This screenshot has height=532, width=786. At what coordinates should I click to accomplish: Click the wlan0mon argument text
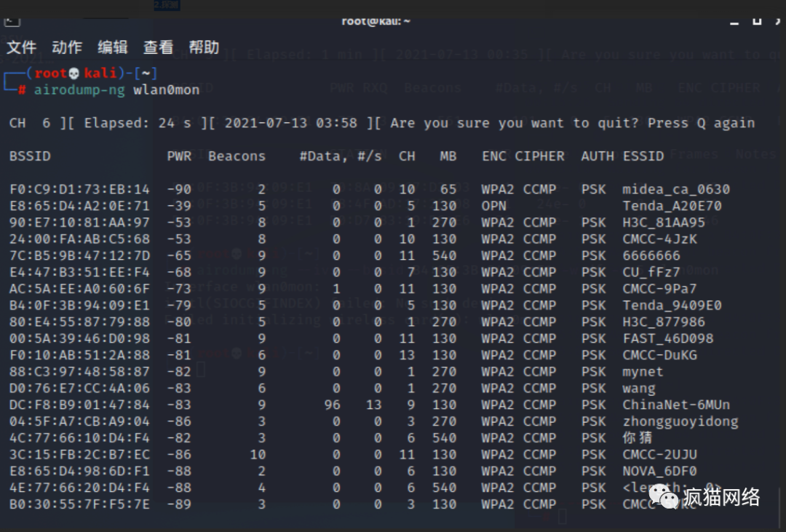167,90
